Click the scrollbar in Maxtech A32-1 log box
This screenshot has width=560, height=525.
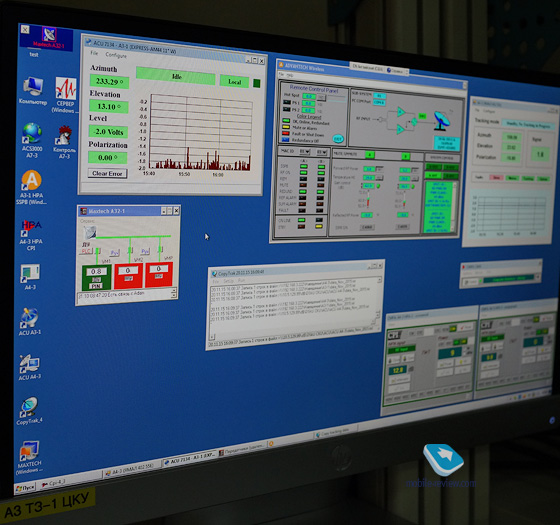(x=174, y=292)
